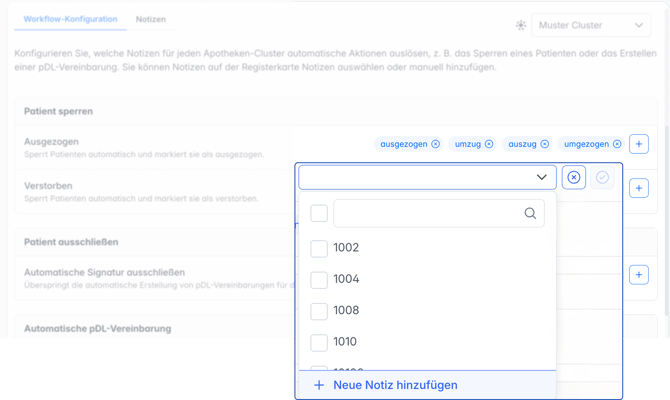The width and height of the screenshot is (670, 400).
Task: Tick the select-all checkbox beside search
Action: coord(319,213)
